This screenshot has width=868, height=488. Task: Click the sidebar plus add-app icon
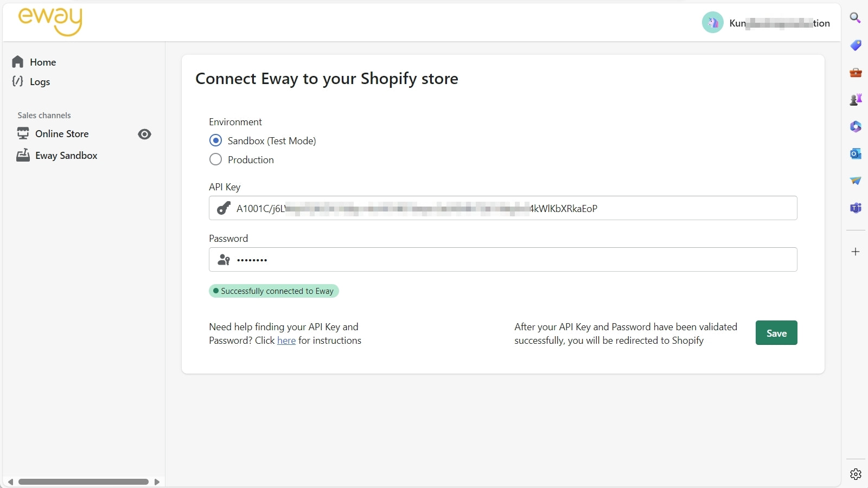(x=856, y=252)
